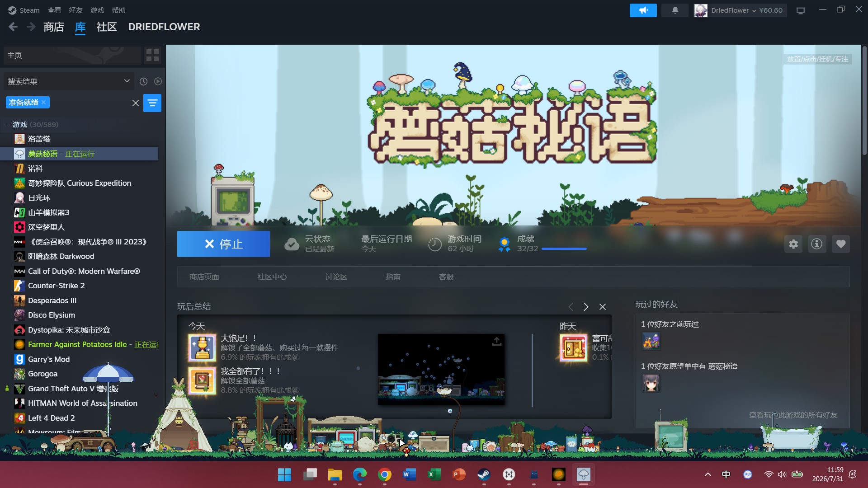Open the 查看 menu
The height and width of the screenshot is (488, 868).
[x=54, y=10]
